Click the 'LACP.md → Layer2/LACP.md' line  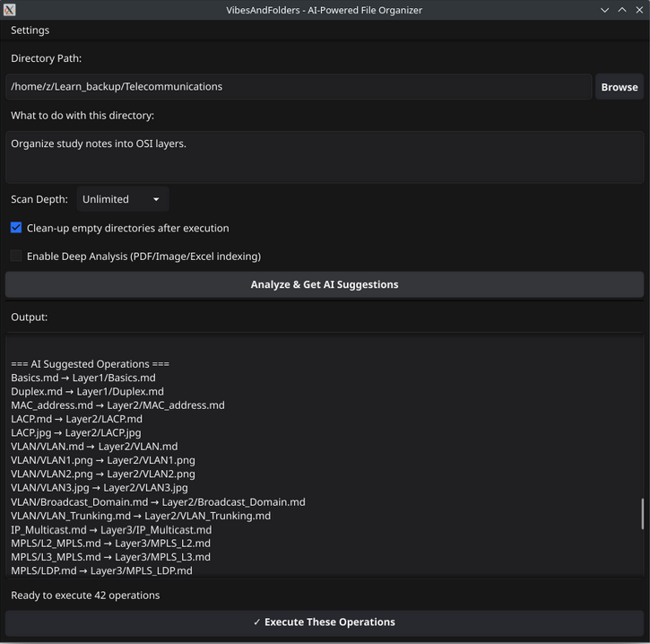click(77, 419)
